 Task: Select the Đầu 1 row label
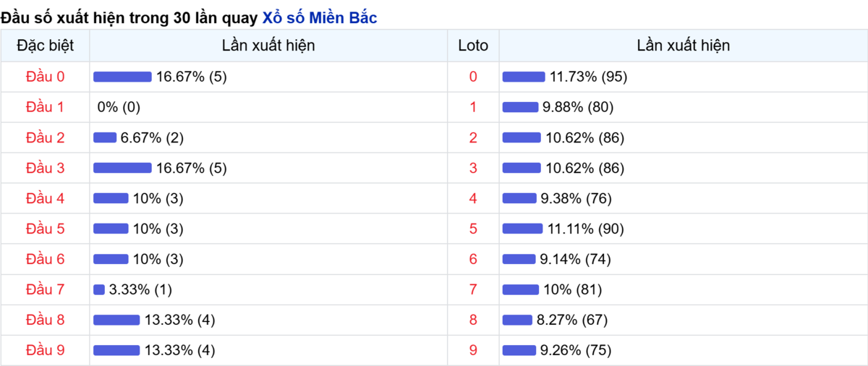point(45,107)
